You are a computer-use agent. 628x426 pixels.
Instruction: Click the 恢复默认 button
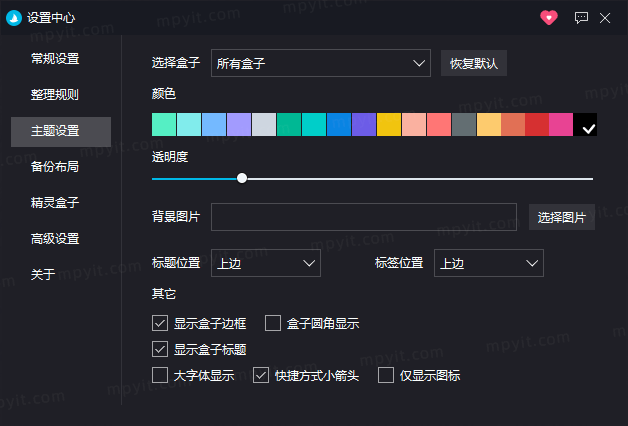point(474,63)
